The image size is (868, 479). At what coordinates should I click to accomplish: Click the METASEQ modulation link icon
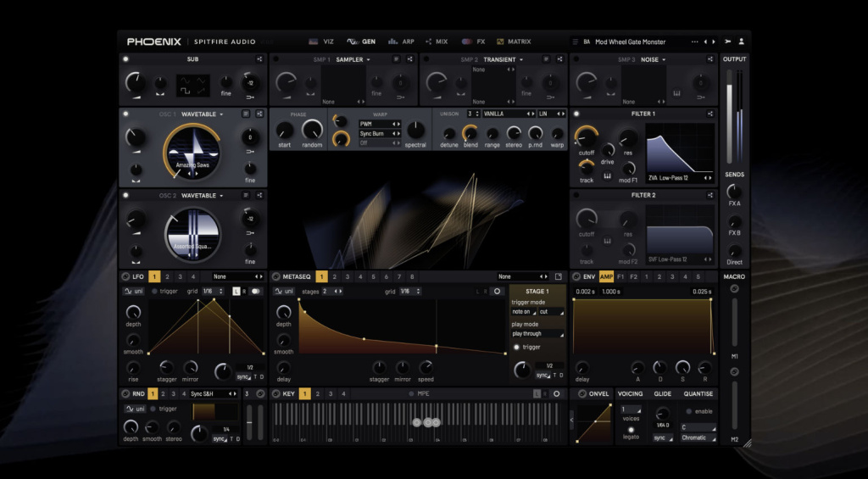pos(275,277)
